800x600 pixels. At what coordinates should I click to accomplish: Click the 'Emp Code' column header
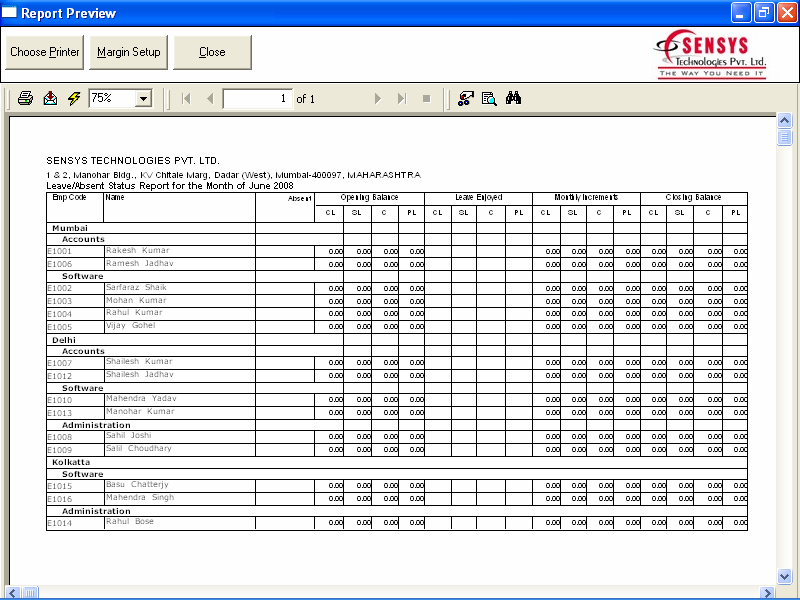pyautogui.click(x=69, y=197)
